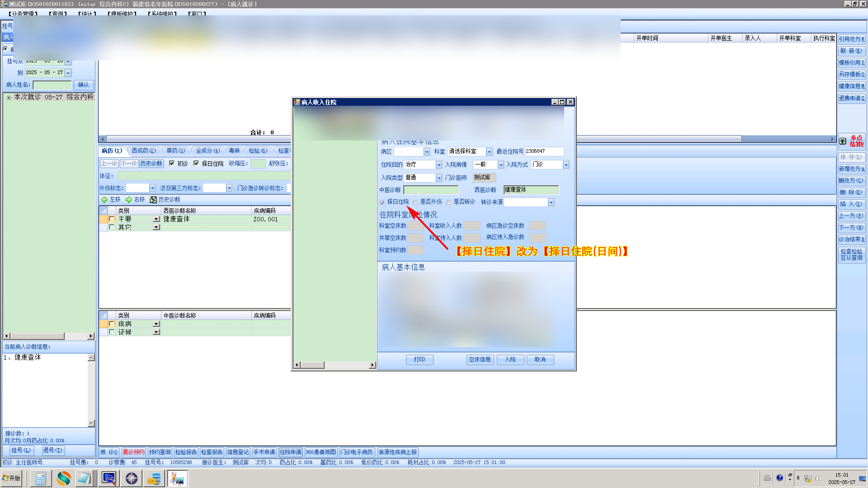Uncheck the 初诊 checkbox

pos(172,163)
